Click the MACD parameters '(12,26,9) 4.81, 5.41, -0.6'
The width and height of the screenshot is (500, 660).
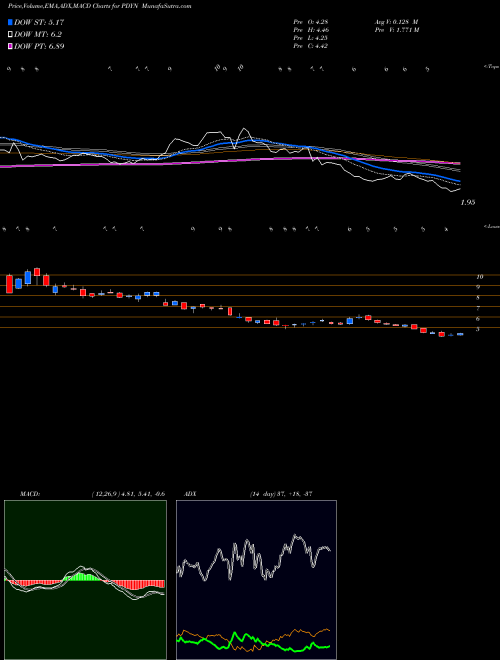coord(128,493)
